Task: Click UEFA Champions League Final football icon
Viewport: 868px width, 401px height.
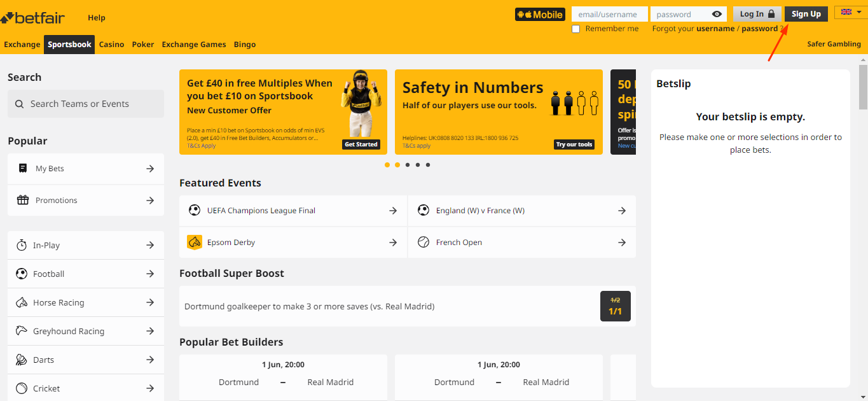Action: tap(195, 210)
